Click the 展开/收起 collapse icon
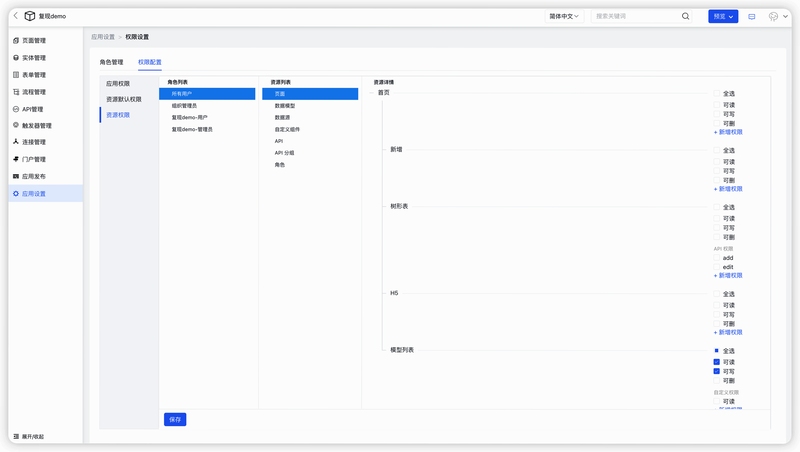The width and height of the screenshot is (800, 452). [x=16, y=437]
